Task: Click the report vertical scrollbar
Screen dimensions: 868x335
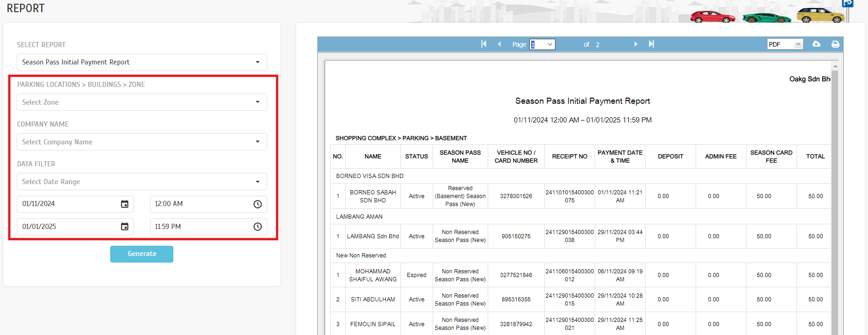Action: pos(835,187)
